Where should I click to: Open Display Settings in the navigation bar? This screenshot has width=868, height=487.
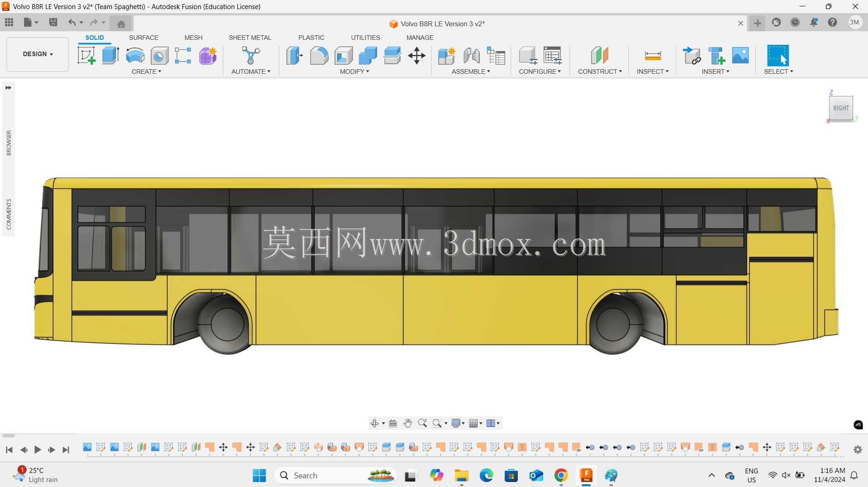coord(458,423)
